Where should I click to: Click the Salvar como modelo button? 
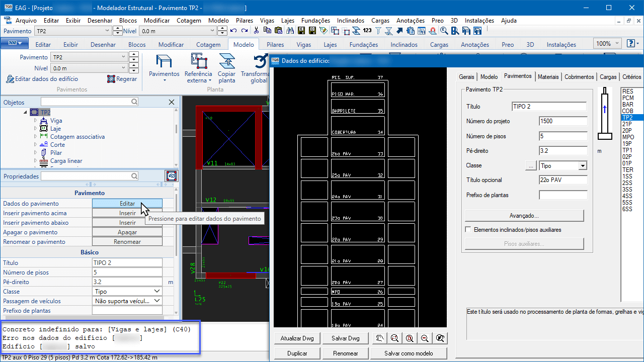(408, 353)
